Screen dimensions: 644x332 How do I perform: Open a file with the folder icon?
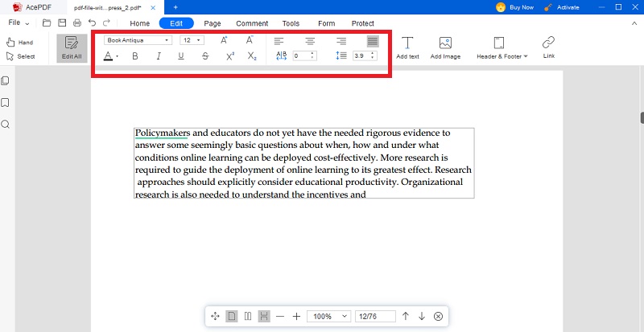point(47,23)
